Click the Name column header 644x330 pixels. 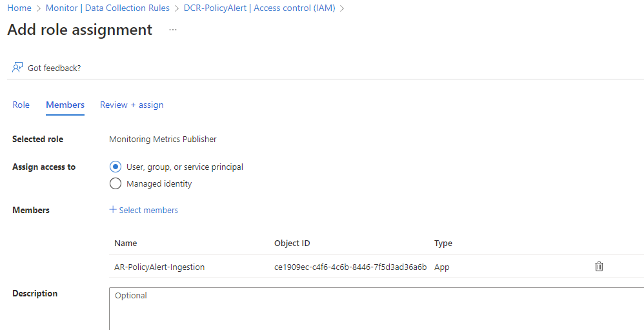coord(126,243)
